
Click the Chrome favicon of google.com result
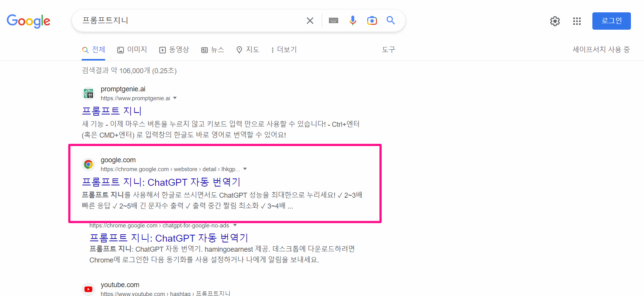tap(89, 165)
